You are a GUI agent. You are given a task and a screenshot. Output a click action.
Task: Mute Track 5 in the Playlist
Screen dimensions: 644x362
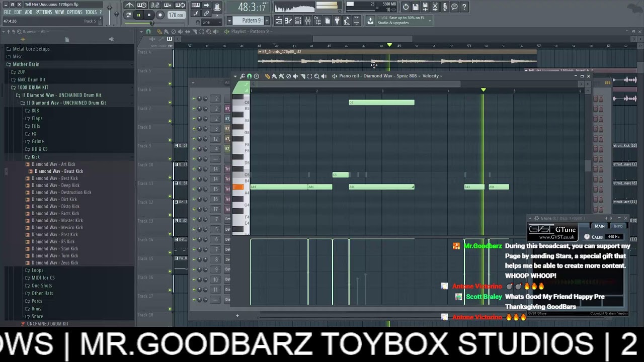click(x=170, y=83)
